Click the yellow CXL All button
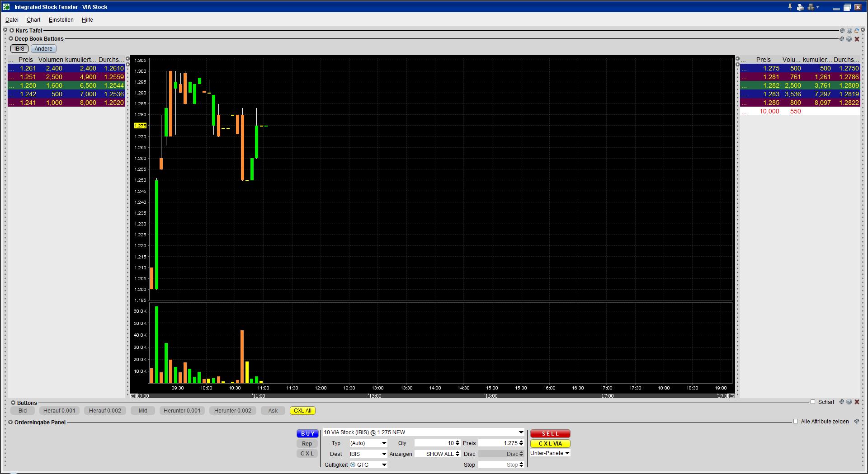This screenshot has width=868, height=474. point(302,411)
